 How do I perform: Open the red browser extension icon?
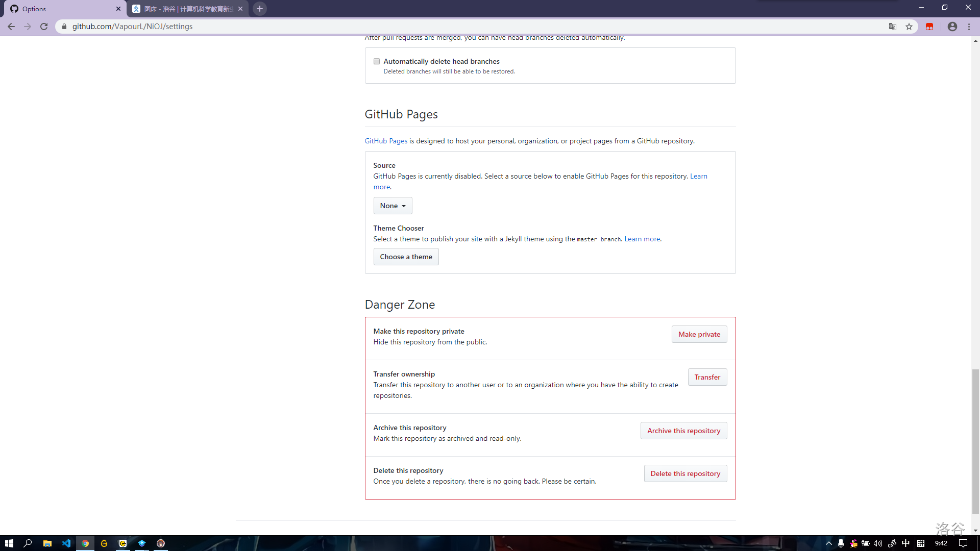click(929, 27)
